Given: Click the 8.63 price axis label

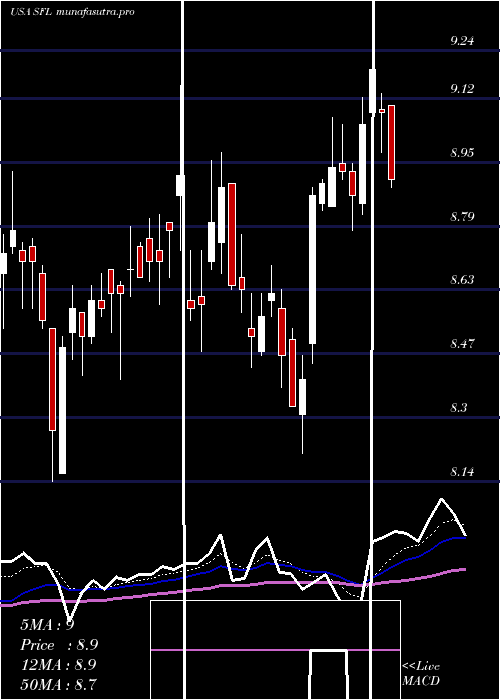Looking at the screenshot, I should (462, 280).
